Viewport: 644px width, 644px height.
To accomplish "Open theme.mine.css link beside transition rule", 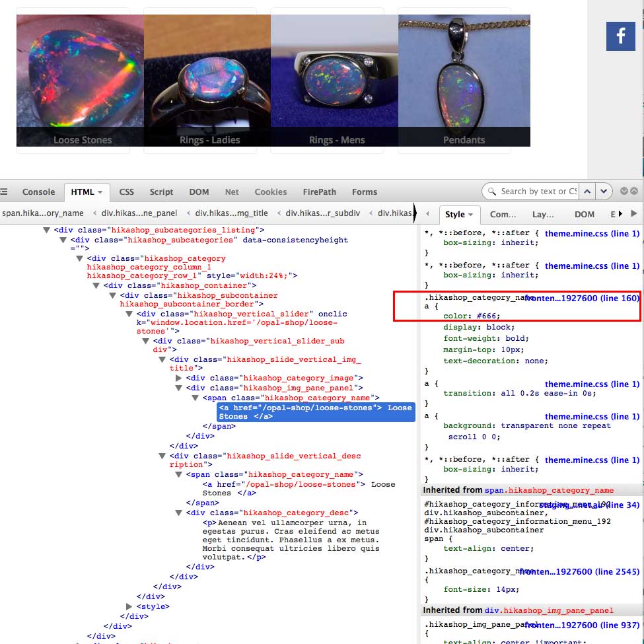I will click(x=592, y=384).
